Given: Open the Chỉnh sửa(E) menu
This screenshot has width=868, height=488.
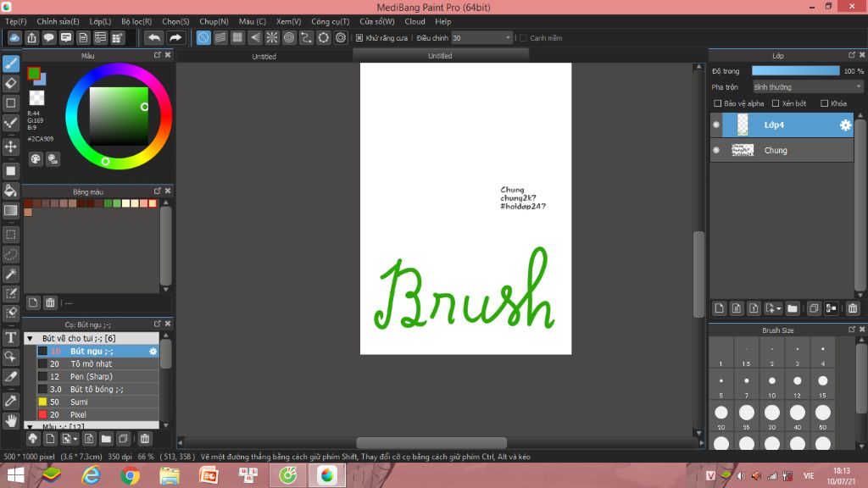Looking at the screenshot, I should (x=58, y=21).
